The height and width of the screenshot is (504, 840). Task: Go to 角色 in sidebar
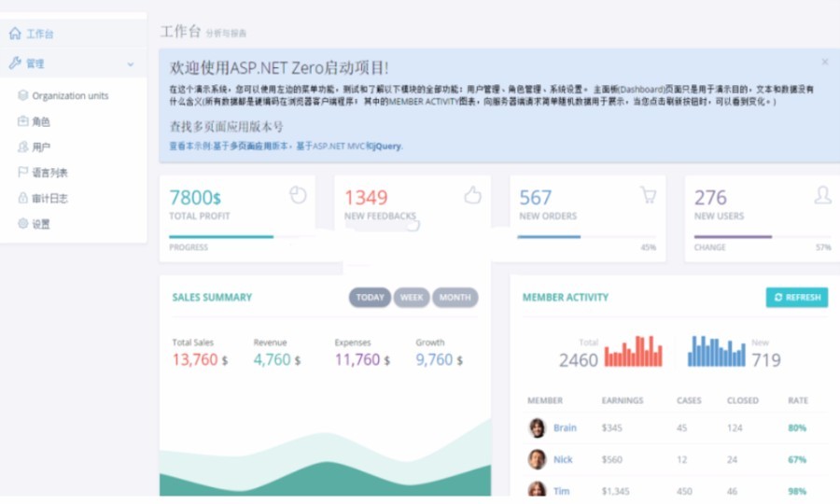click(x=41, y=121)
